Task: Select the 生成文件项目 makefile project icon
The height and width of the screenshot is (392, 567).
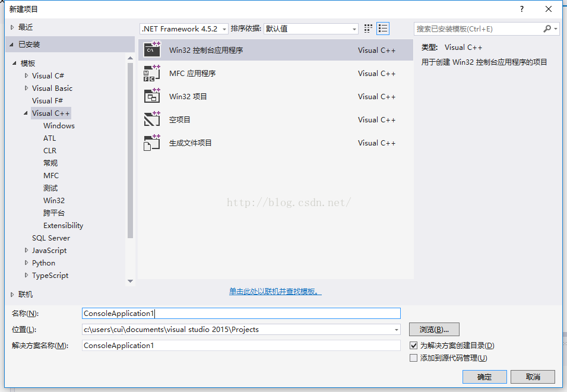Action: (152, 143)
